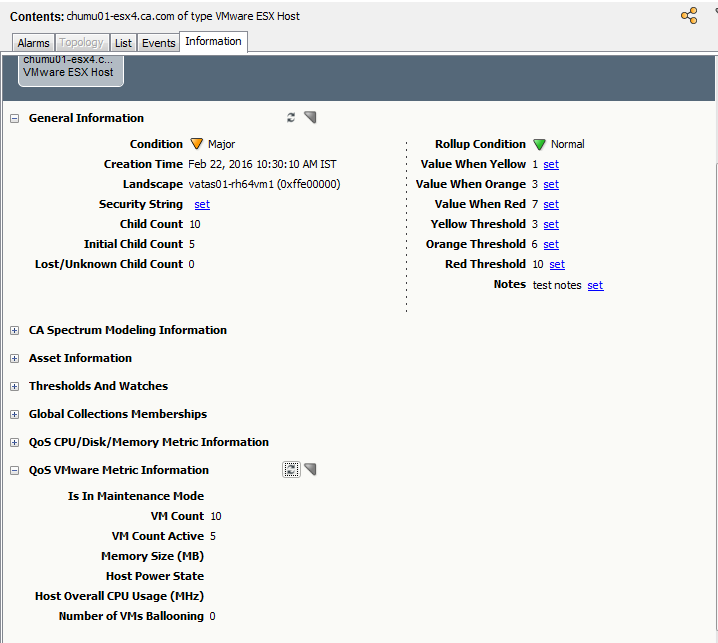Click the 'Creation Time' label
Viewport: 718px width, 643px height.
click(143, 164)
